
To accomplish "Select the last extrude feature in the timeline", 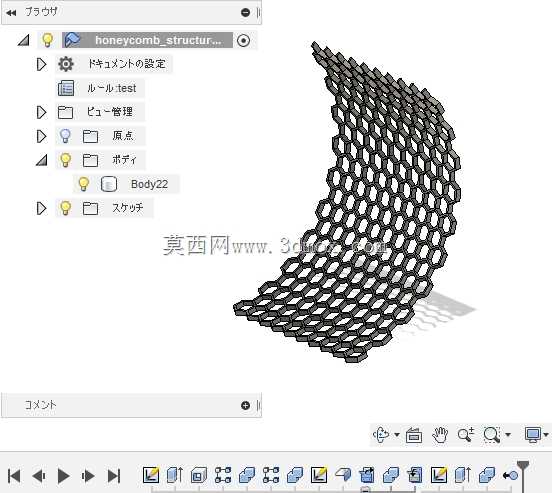I will pyautogui.click(x=463, y=475).
